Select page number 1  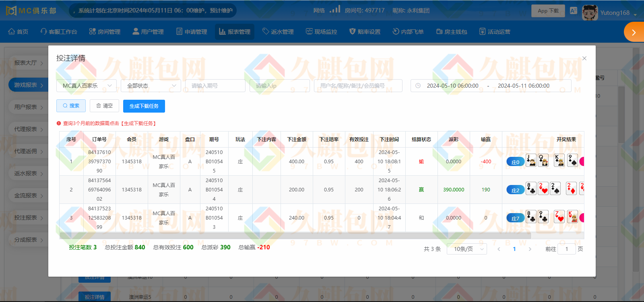(x=514, y=249)
